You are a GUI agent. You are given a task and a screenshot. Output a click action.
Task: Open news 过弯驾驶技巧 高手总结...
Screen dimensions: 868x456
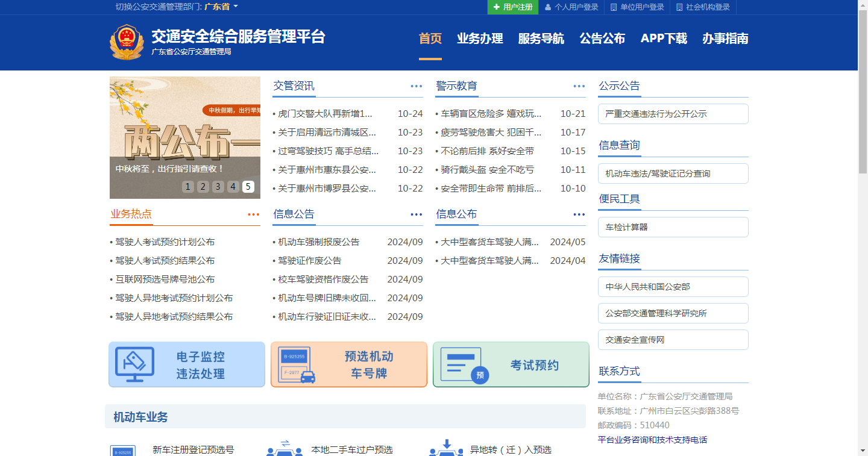329,151
